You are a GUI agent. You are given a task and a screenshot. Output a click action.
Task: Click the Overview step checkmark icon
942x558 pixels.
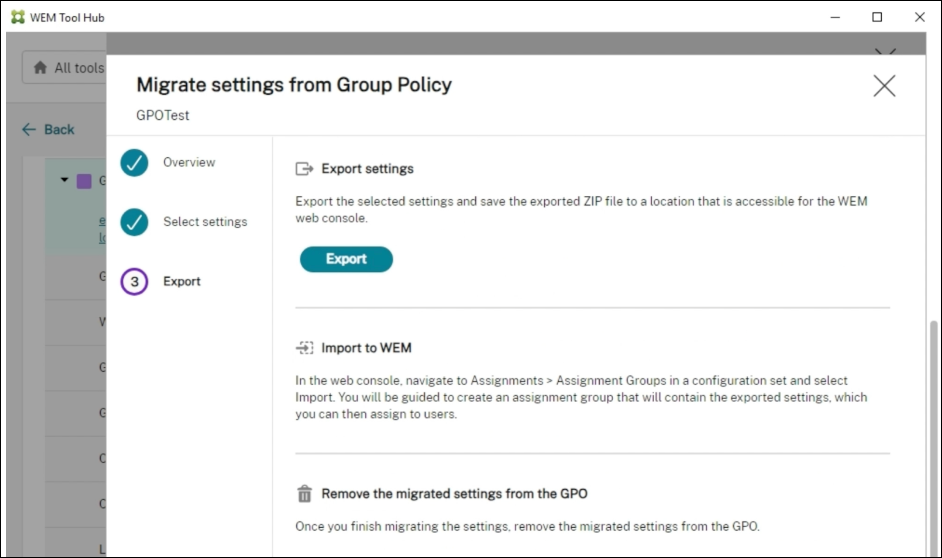(x=134, y=162)
